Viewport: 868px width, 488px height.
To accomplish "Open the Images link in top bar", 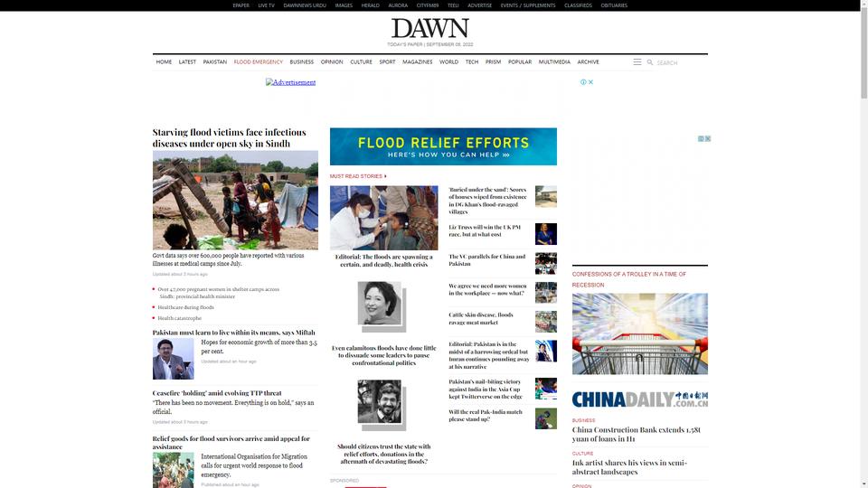I will tap(344, 5).
